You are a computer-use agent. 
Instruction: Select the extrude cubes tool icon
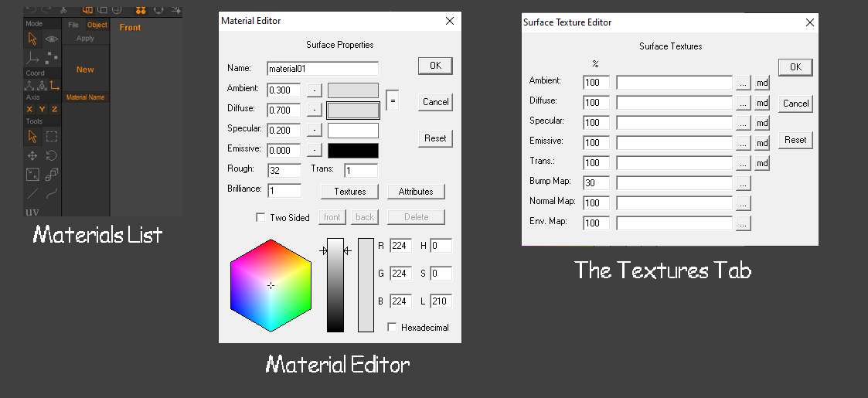(52, 175)
